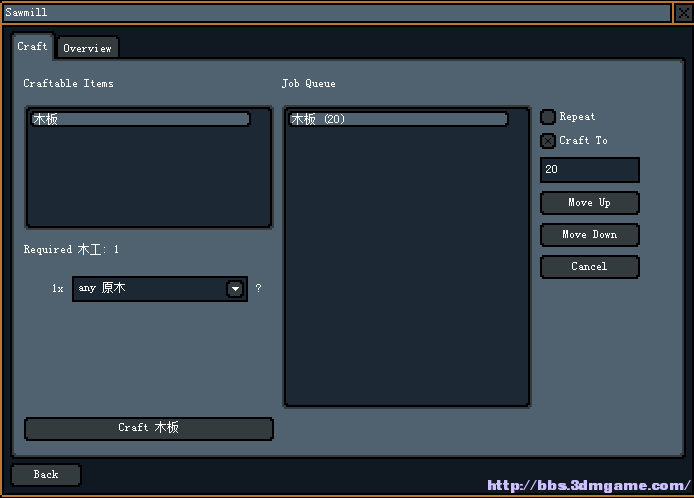Select 木板 (20) in Job Queue
This screenshot has height=498, width=694.
[398, 119]
